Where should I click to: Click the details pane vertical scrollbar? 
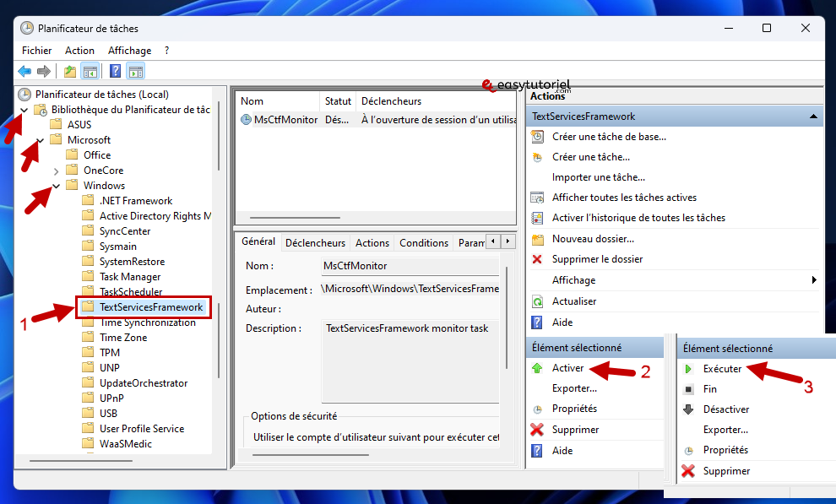coord(507,317)
